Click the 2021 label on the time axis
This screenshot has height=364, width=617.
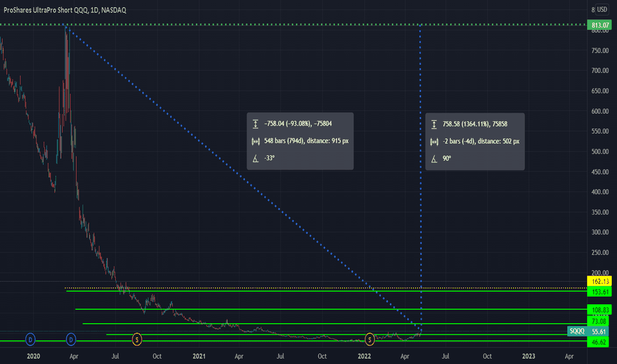199,356
